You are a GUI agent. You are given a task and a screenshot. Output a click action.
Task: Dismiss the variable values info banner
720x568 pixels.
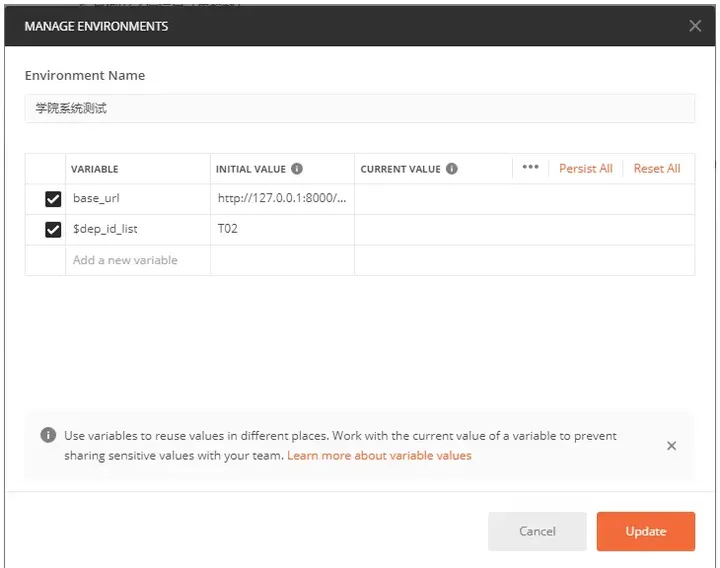[x=671, y=445]
